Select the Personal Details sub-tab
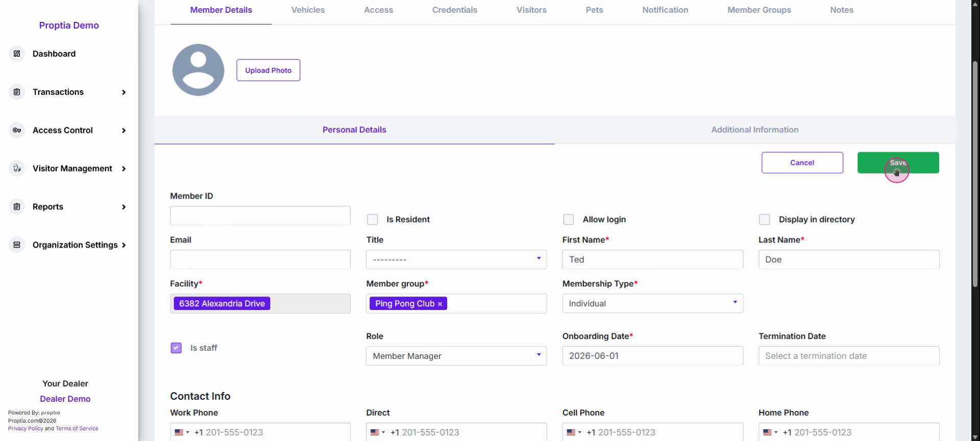The height and width of the screenshot is (441, 980). click(354, 130)
